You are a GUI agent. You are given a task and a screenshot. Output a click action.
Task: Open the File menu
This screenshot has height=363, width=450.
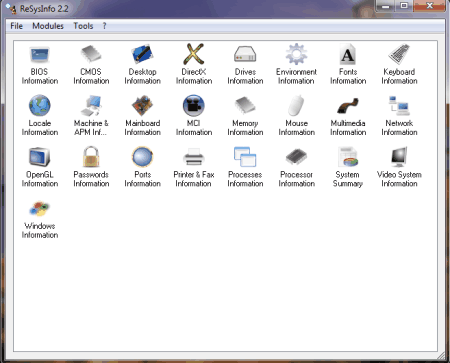16,26
